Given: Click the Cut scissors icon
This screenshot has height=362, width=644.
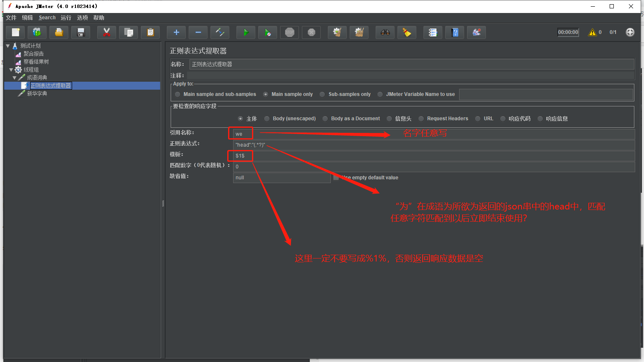Looking at the screenshot, I should tap(106, 32).
